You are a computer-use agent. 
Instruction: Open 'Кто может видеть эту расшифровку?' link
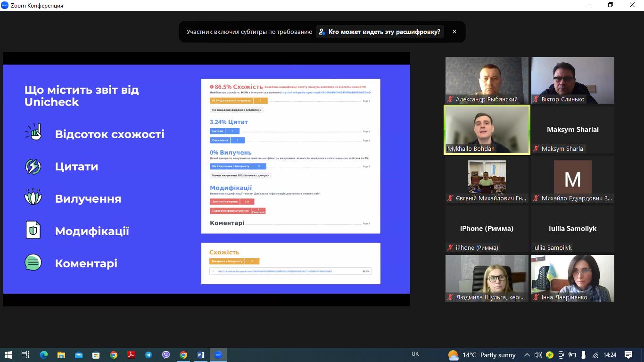pyautogui.click(x=380, y=32)
